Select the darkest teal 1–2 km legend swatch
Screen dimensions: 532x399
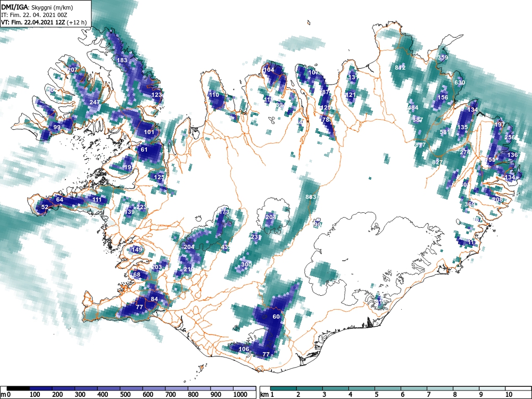[x=284, y=388]
